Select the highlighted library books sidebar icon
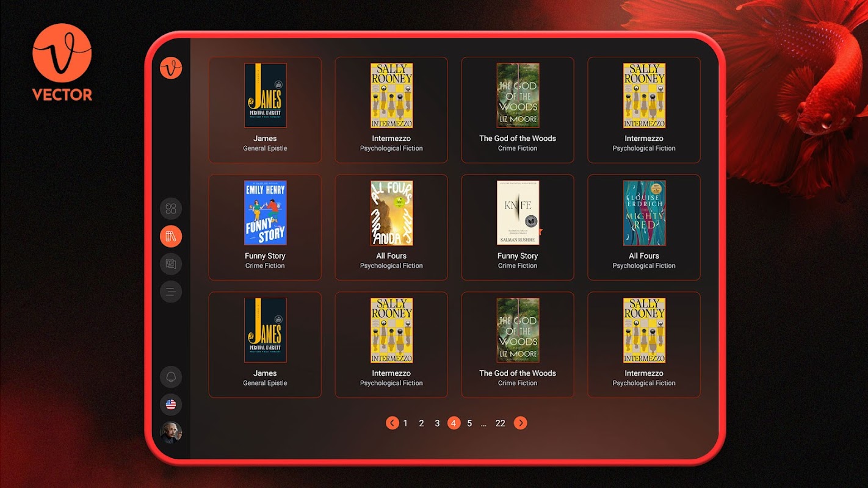868x488 pixels. click(171, 236)
